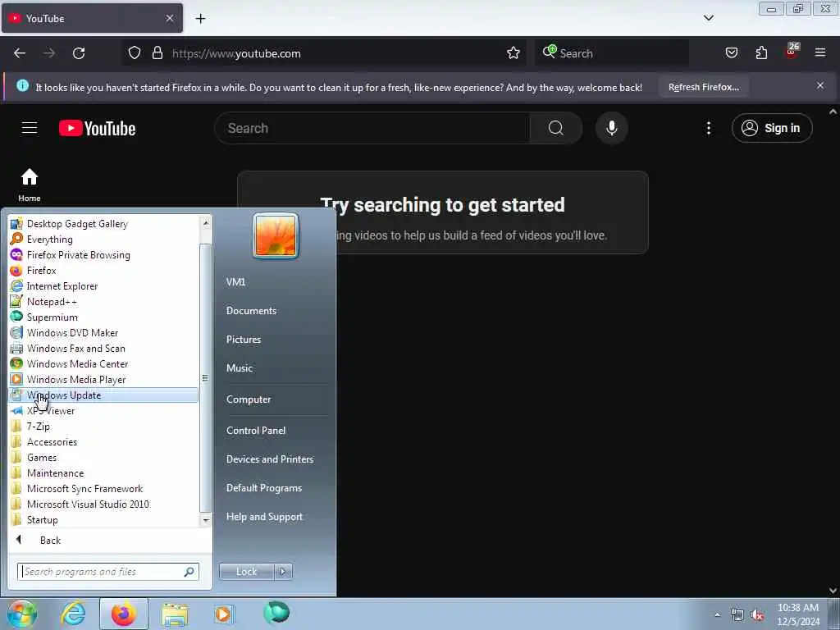This screenshot has width=840, height=630.
Task: Click the YouTube search magnifier button
Action: 555,128
